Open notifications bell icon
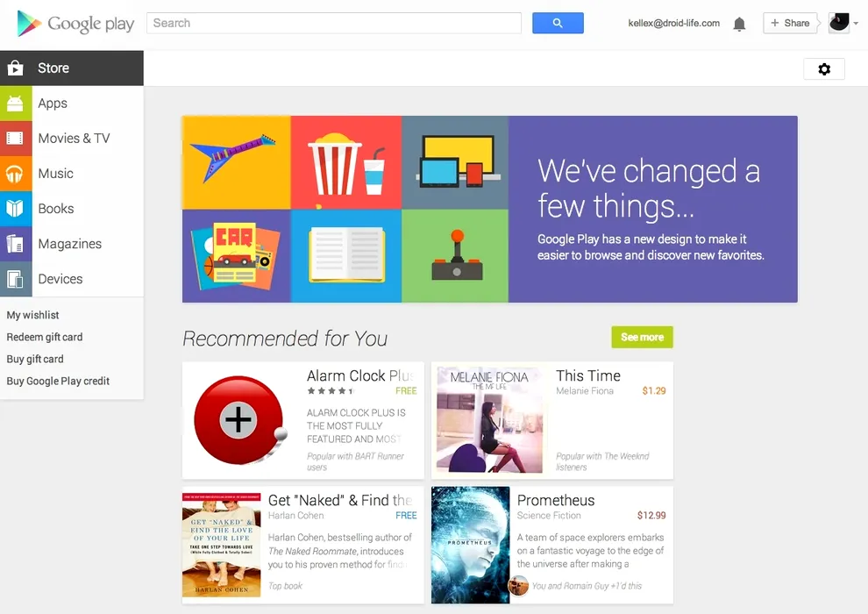The width and height of the screenshot is (868, 614). click(x=739, y=24)
